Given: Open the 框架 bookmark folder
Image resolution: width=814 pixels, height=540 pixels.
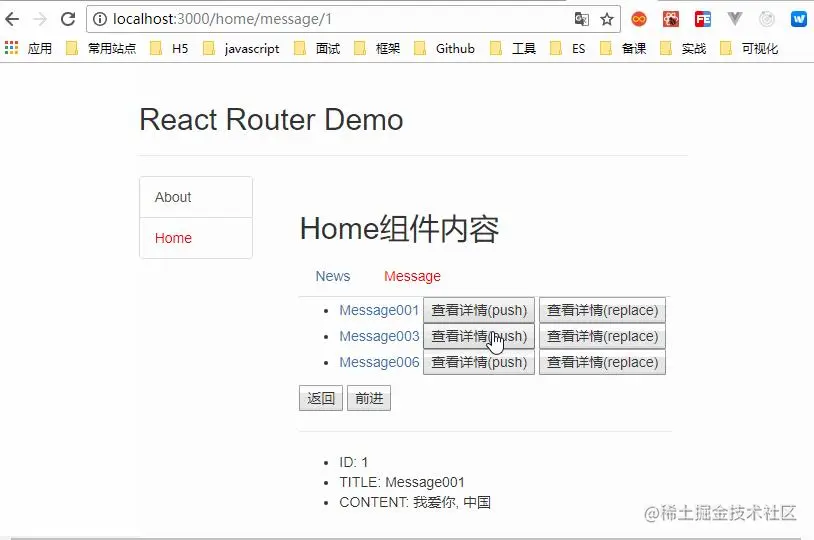Looking at the screenshot, I should 377,48.
